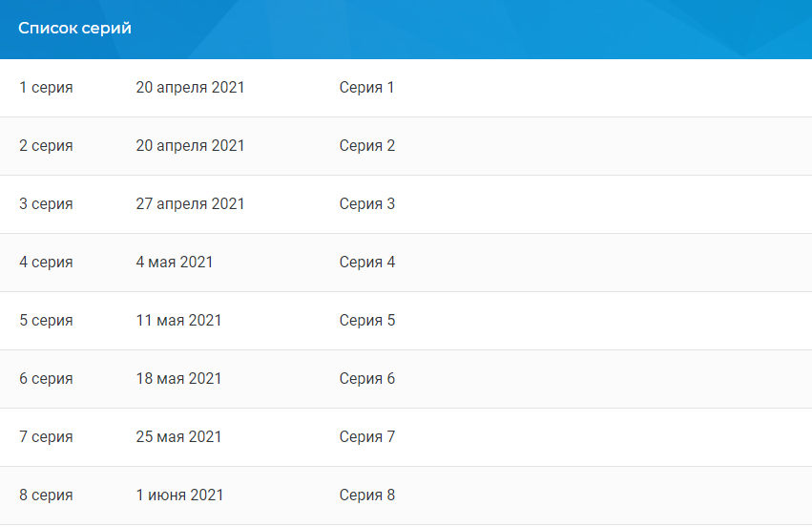Open the "Серия 4" episode title
This screenshot has height=527, width=812.
coord(366,263)
